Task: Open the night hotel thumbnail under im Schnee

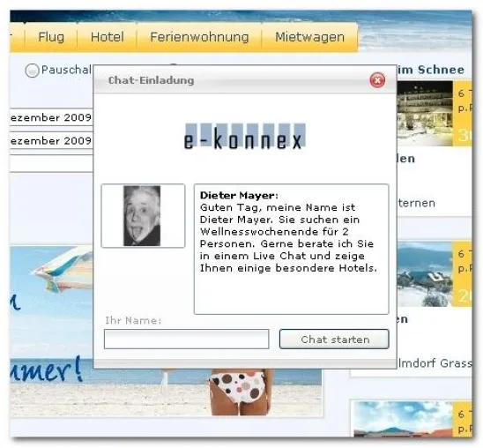Action: coord(425,114)
